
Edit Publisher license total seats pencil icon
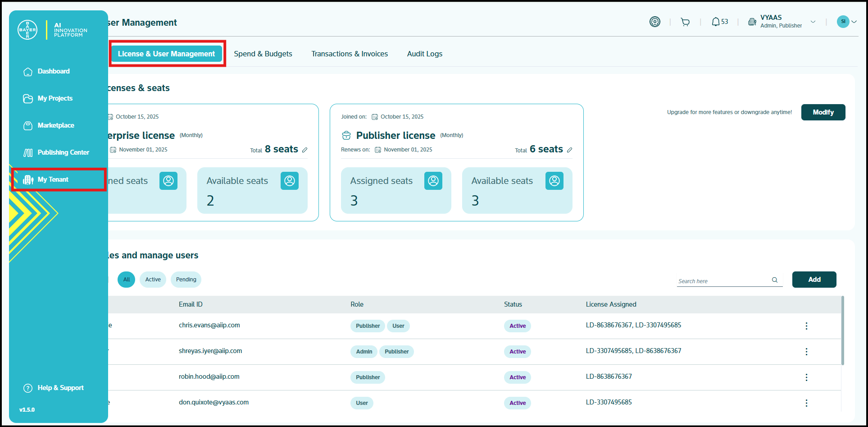(569, 150)
